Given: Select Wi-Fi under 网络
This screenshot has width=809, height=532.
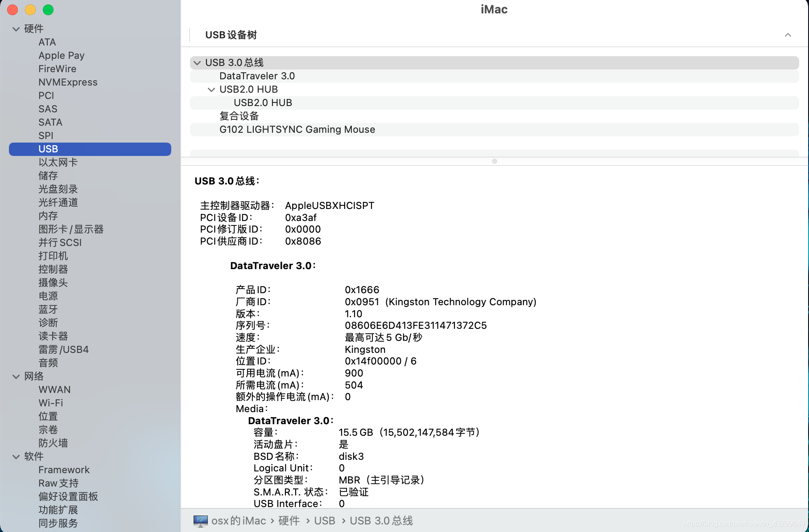Looking at the screenshot, I should (x=50, y=403).
